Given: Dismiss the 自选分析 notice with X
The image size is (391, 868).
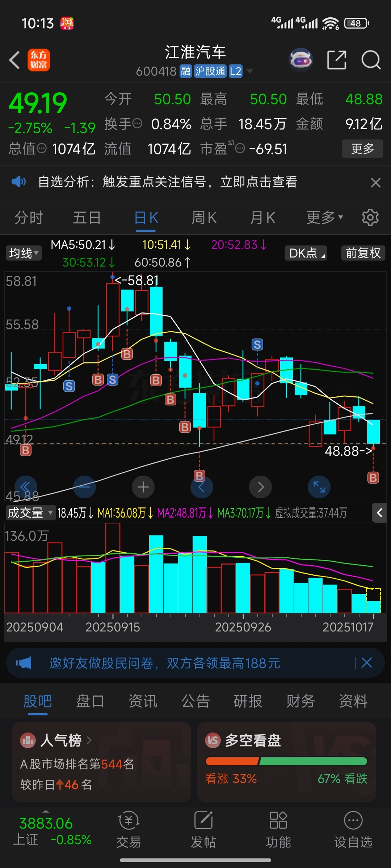Looking at the screenshot, I should click(x=376, y=183).
